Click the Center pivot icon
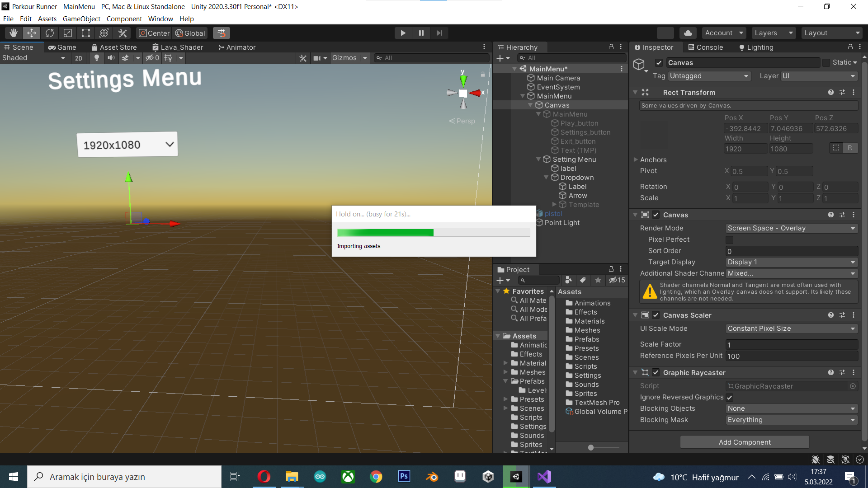The height and width of the screenshot is (488, 868). (x=142, y=33)
